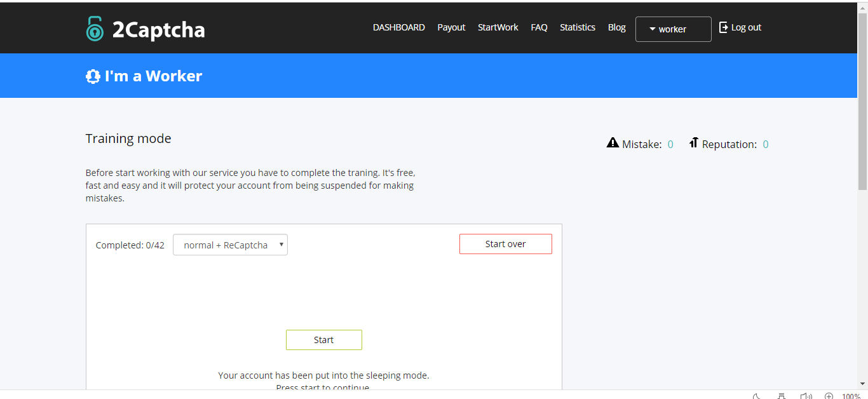Viewport: 868px width, 399px height.
Task: Click the worker badge icon beside heading
Action: (93, 76)
